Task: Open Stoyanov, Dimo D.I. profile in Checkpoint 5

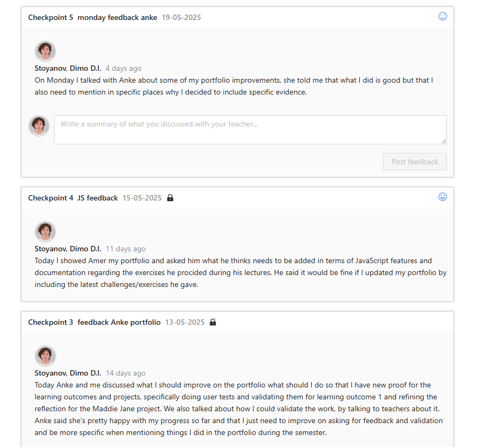Action: point(68,68)
